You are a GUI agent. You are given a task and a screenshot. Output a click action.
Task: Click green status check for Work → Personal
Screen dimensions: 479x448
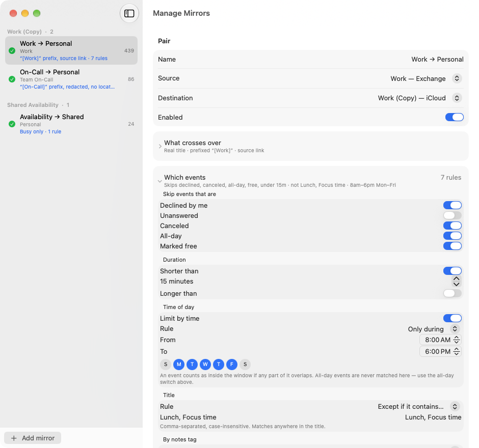point(12,51)
